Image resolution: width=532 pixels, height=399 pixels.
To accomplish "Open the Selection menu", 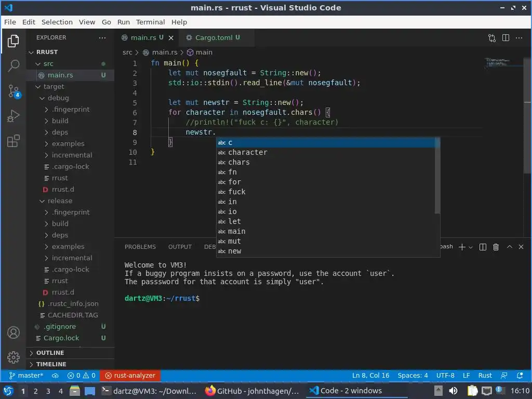I will 57,22.
